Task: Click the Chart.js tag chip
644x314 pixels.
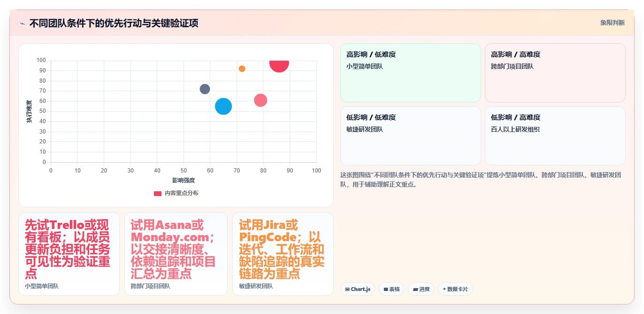Action: coord(358,289)
